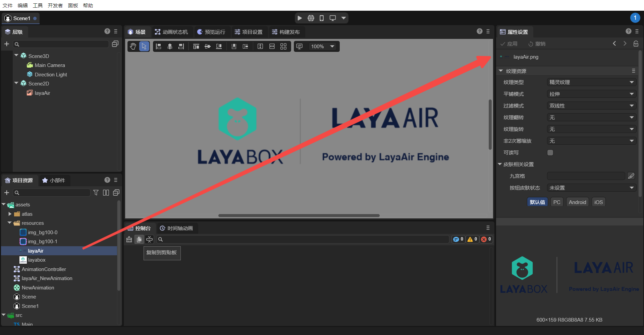Toggle the warning message filter counter
This screenshot has height=335, width=644.
click(472, 239)
